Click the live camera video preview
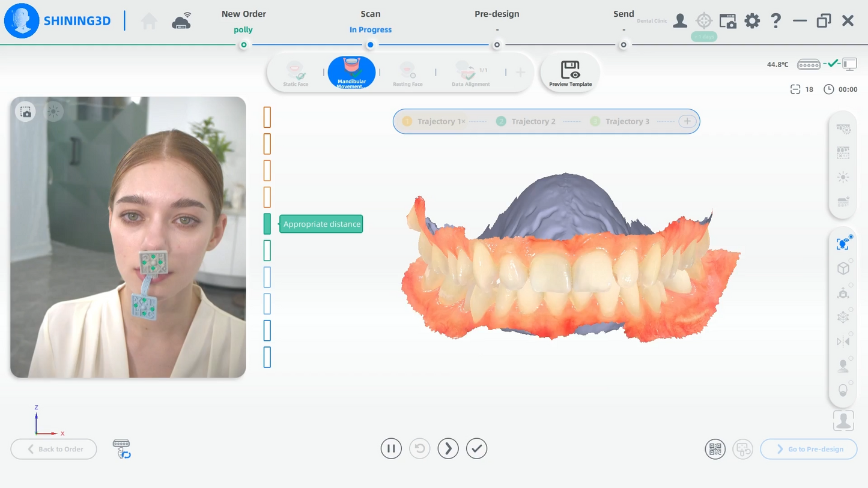Screen dimensions: 868x488 pyautogui.click(x=128, y=237)
